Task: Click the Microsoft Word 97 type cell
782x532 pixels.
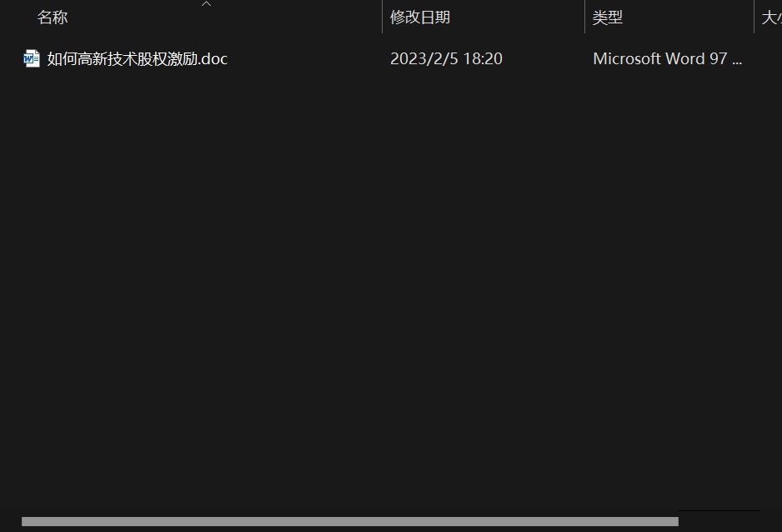Action: 667,59
